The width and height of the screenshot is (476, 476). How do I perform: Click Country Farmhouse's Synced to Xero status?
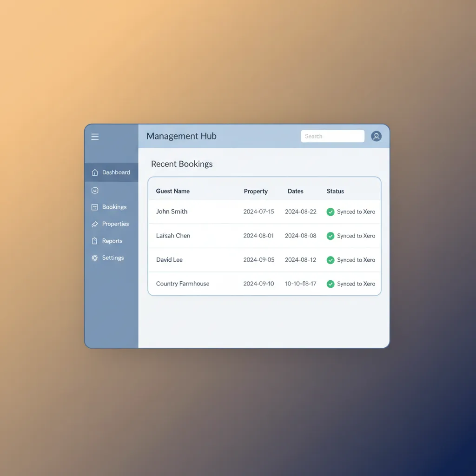coord(356,284)
